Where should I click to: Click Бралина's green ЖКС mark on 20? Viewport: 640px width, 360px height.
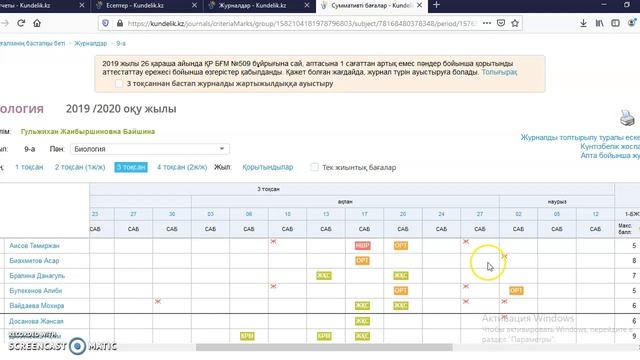pos(401,276)
